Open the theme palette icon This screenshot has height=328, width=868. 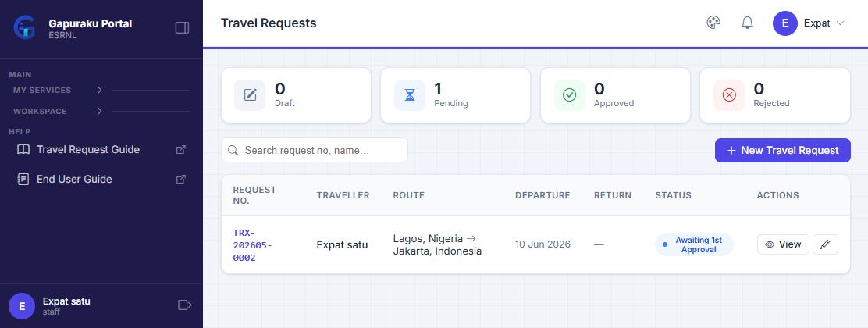(x=713, y=23)
